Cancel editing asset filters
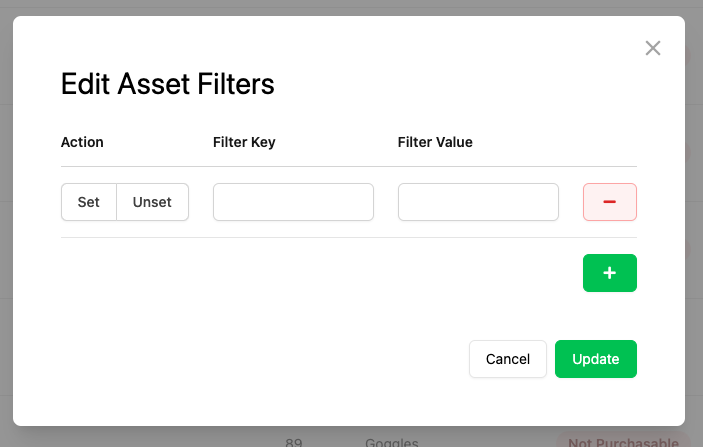 pyautogui.click(x=507, y=359)
